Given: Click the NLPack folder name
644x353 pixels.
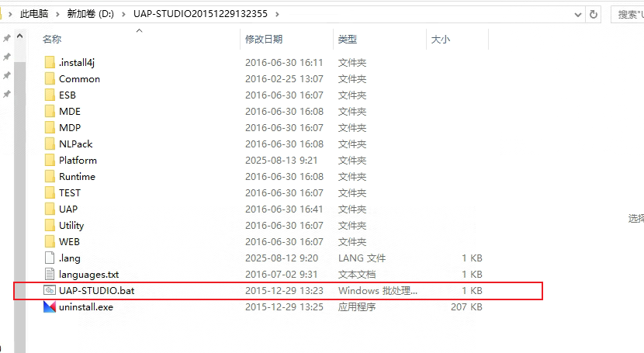Looking at the screenshot, I should point(75,144).
